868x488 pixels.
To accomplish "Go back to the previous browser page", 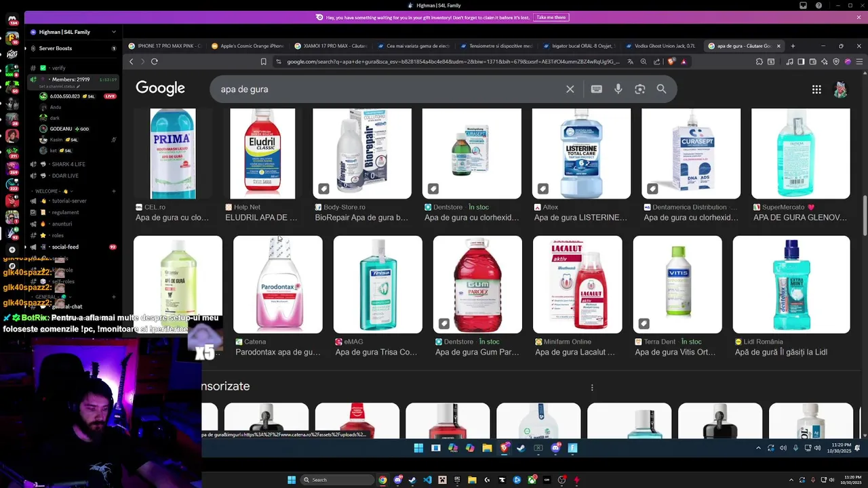I will [x=132, y=61].
